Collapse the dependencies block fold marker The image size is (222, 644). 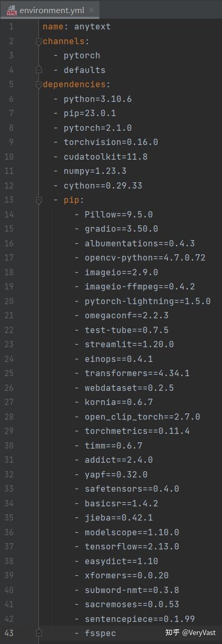pos(38,85)
